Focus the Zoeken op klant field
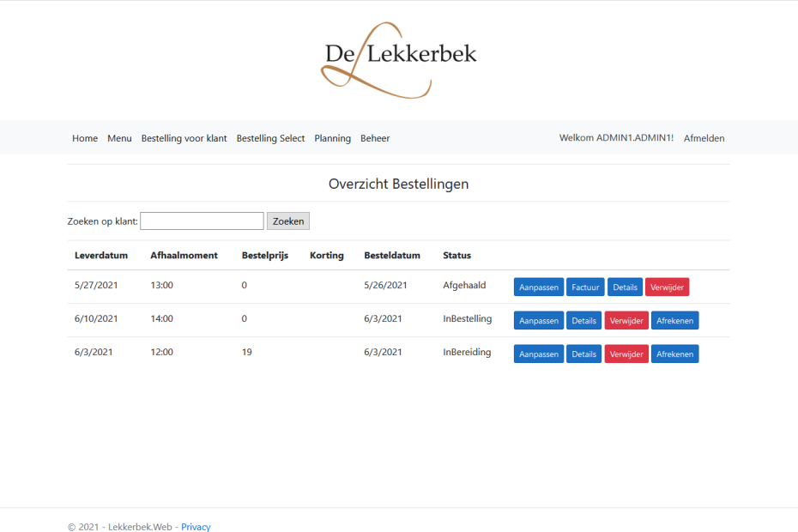The image size is (798, 532). click(x=202, y=221)
